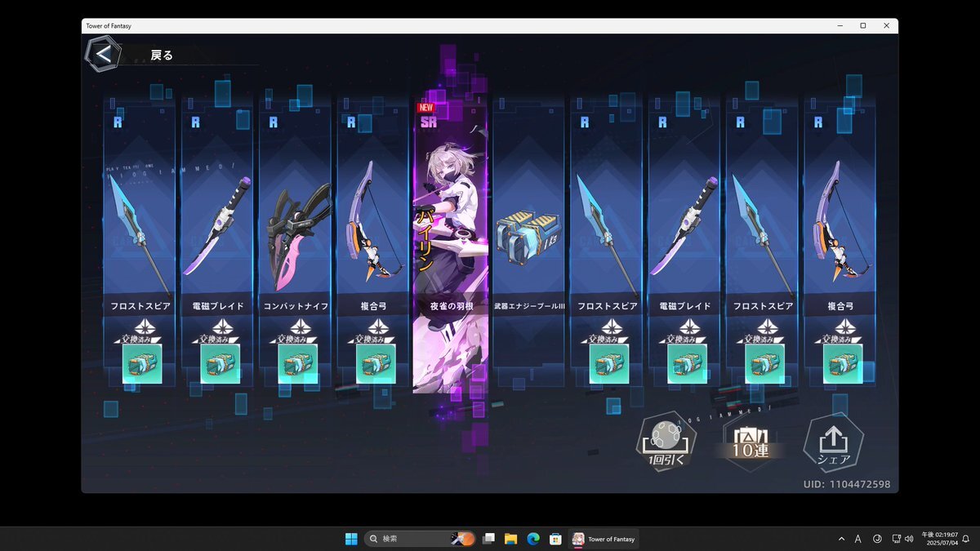Maximize the Tower of Fantasy window

[x=863, y=26]
